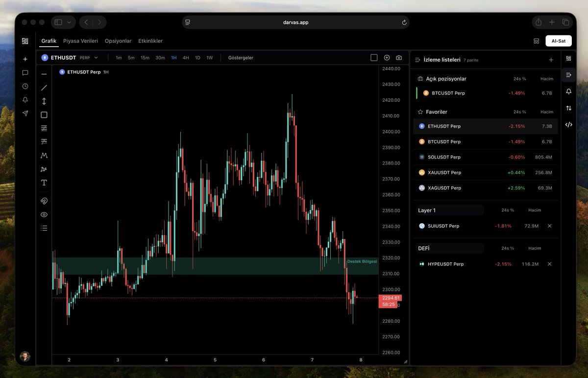
Task: Switch to 4H timeframe
Action: pos(186,58)
